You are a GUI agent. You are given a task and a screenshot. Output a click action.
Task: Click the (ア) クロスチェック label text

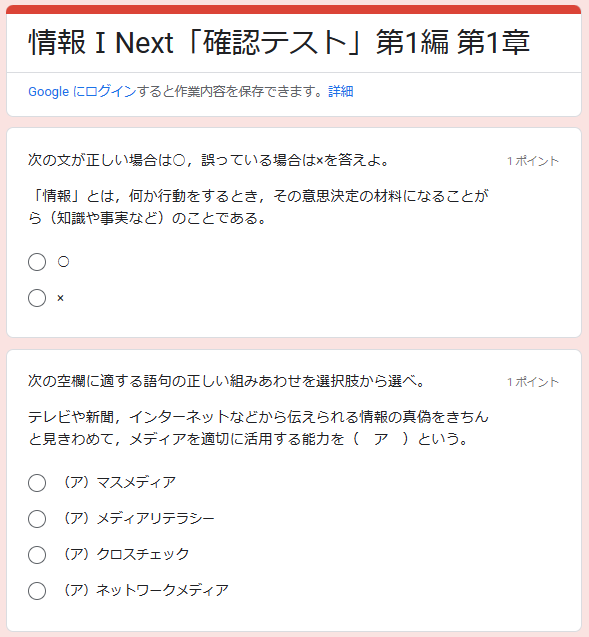click(124, 554)
